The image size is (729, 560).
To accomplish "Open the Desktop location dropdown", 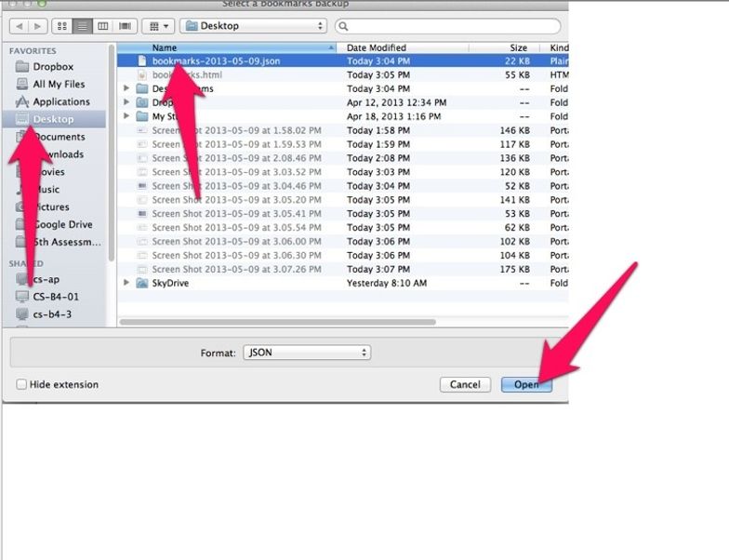I will point(255,26).
